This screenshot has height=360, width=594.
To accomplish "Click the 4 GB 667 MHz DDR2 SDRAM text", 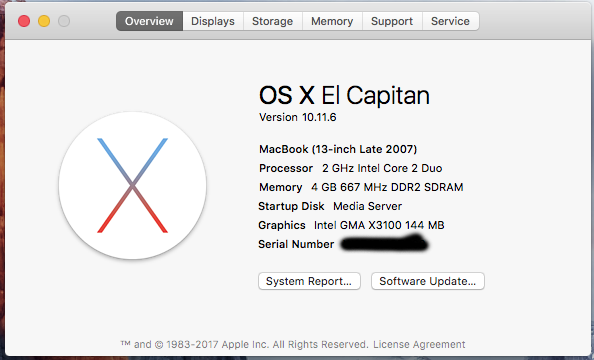I will pyautogui.click(x=387, y=187).
